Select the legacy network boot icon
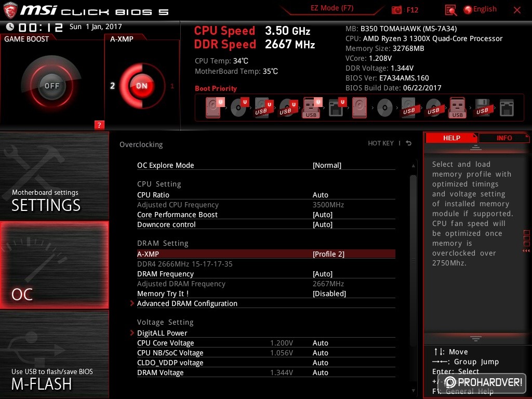 pyautogui.click(x=507, y=108)
